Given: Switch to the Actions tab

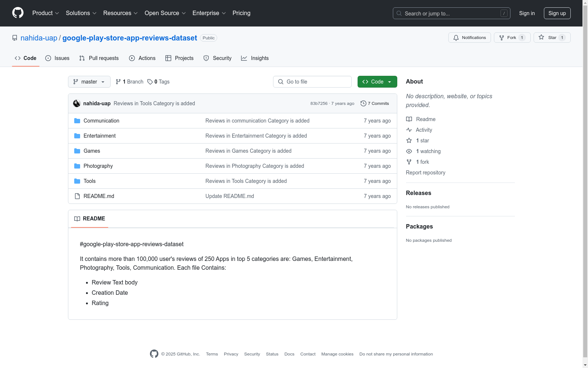Looking at the screenshot, I should coord(142,58).
